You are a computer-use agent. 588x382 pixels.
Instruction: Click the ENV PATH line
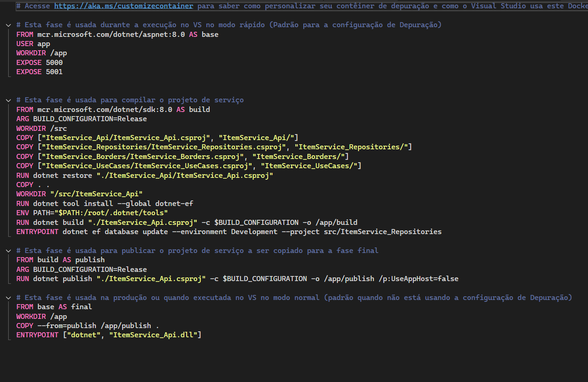(92, 213)
